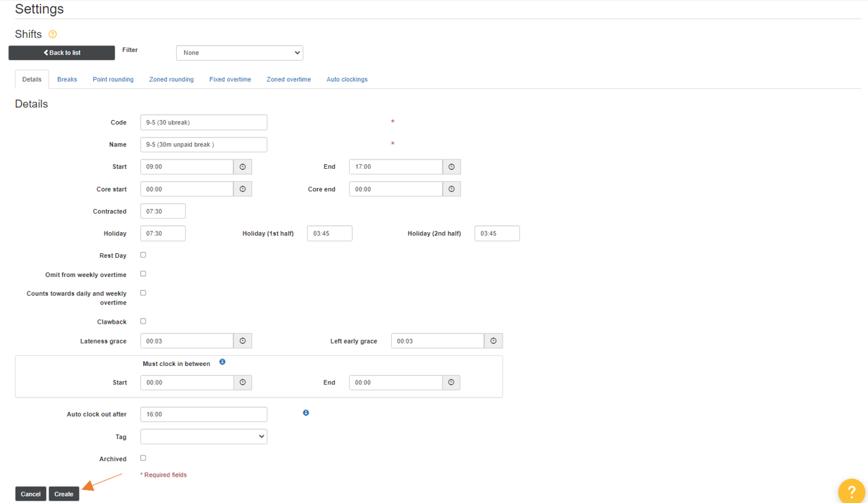Switch to the Breaks tab
This screenshot has width=868, height=503.
point(67,78)
